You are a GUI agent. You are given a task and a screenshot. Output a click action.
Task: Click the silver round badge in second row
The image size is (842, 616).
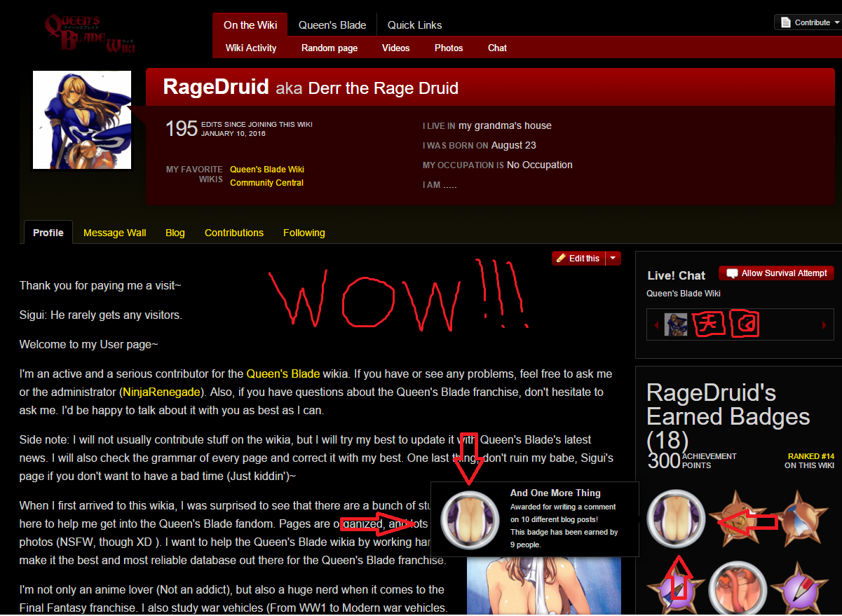[739, 589]
